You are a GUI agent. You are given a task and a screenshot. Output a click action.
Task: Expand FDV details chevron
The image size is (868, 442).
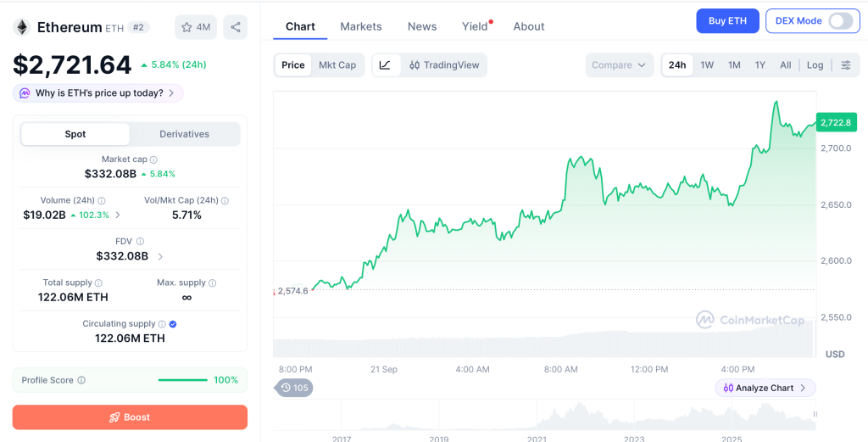160,256
